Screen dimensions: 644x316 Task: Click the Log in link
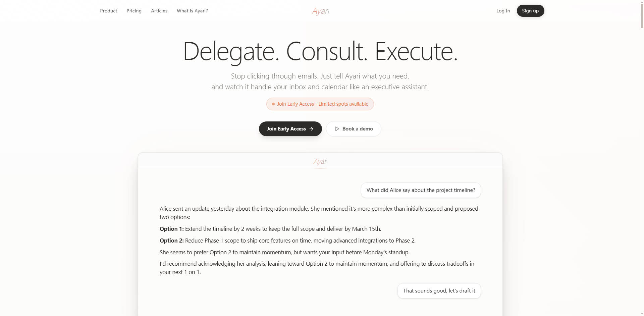click(503, 11)
